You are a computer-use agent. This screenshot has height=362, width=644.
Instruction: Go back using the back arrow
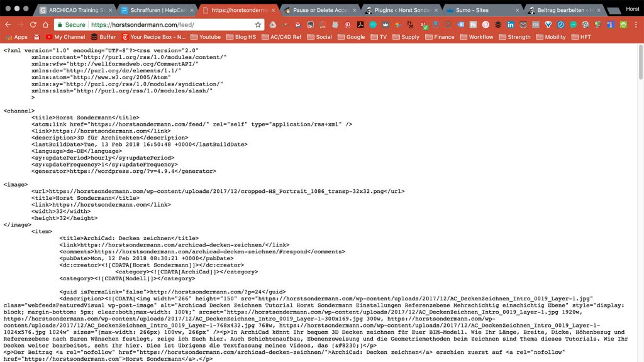[x=8, y=24]
